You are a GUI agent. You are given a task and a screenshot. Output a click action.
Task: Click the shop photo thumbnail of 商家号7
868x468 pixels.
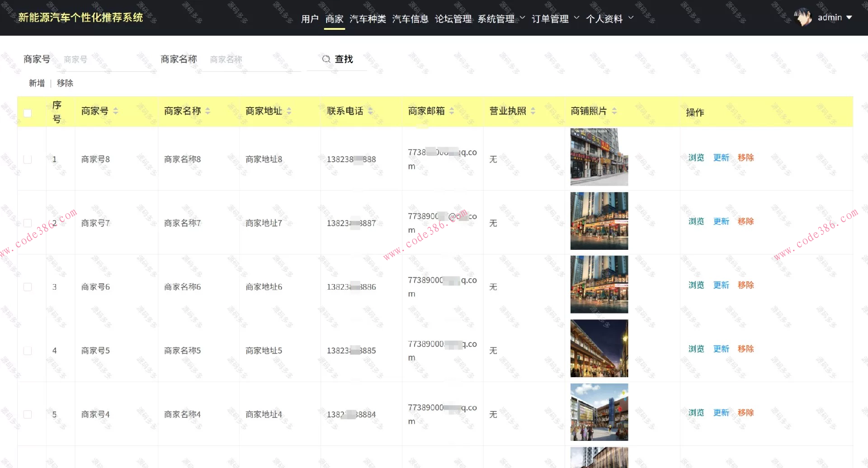point(599,221)
